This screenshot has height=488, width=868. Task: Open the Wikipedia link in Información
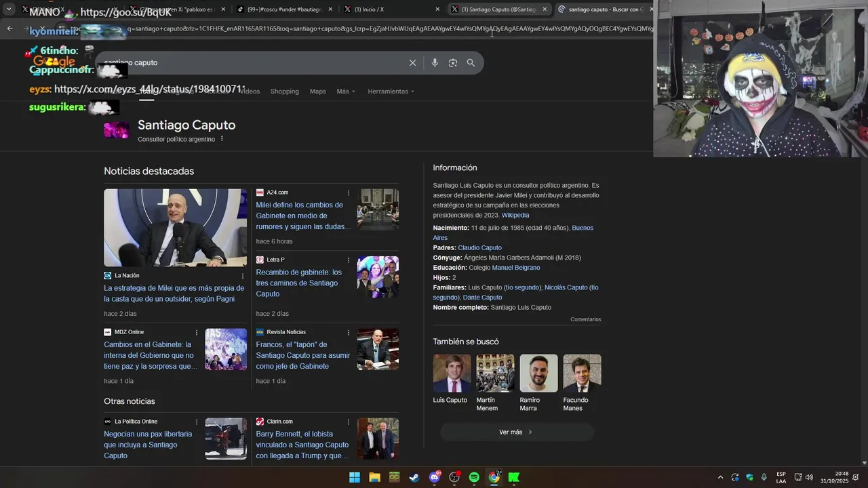coord(515,216)
